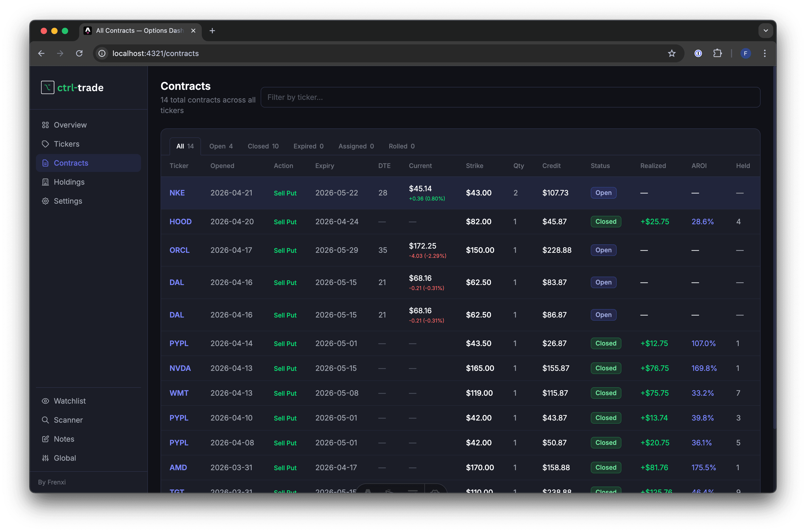The image size is (806, 532).
Task: Switch back to the All 14 tab
Action: 185,146
